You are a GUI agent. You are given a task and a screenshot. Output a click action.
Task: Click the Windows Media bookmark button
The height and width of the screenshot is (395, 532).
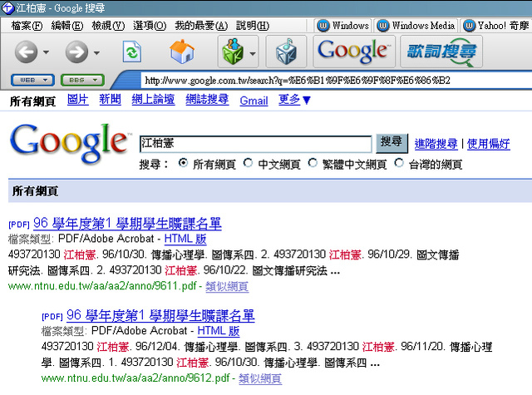416,26
